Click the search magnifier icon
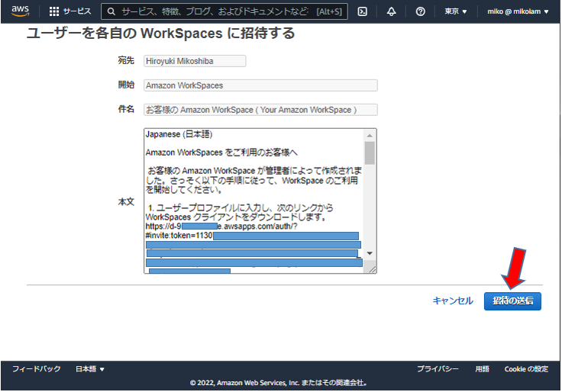562x392 pixels. (x=111, y=11)
